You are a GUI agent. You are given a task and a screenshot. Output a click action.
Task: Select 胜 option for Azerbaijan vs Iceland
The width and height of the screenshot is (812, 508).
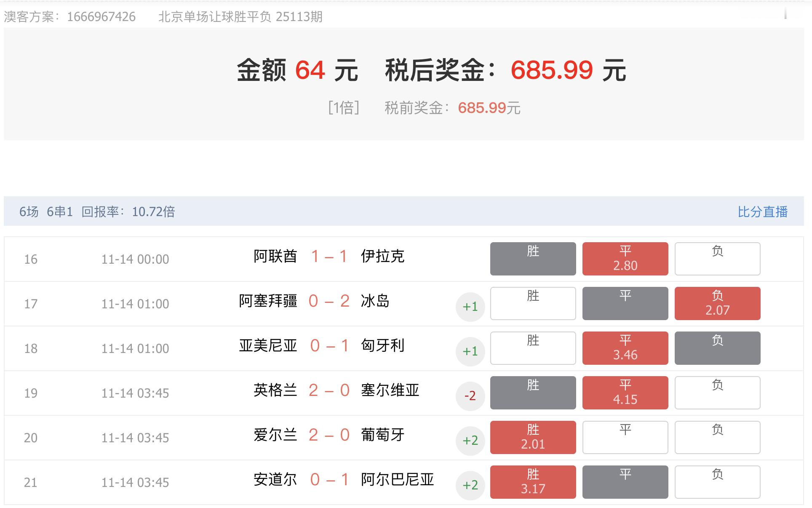(x=533, y=303)
